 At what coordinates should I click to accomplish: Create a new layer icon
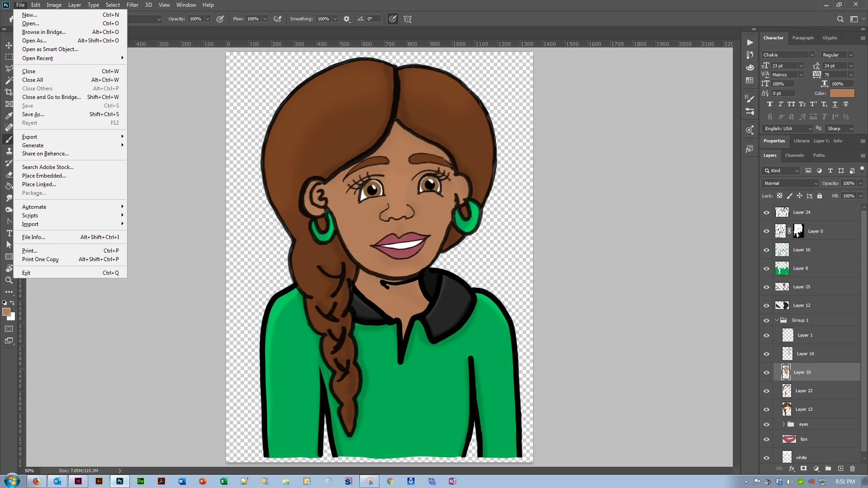point(840,469)
